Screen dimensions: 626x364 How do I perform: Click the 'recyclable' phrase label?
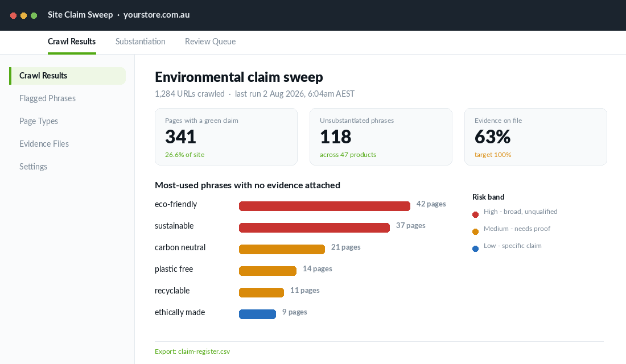coord(172,291)
